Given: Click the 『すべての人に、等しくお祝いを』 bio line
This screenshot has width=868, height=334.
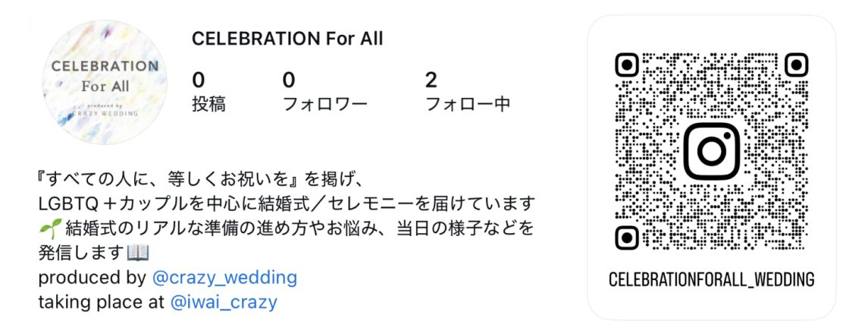Looking at the screenshot, I should pyautogui.click(x=202, y=180).
